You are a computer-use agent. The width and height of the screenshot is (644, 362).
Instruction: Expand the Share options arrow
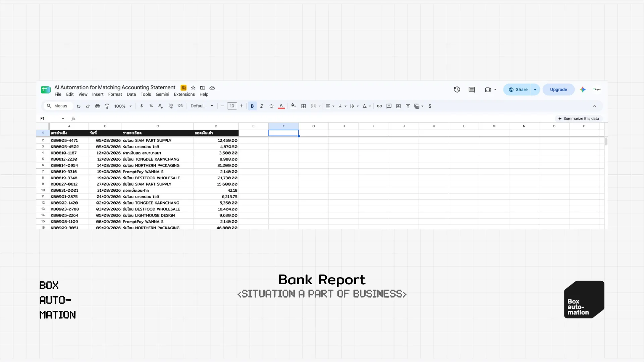point(535,89)
